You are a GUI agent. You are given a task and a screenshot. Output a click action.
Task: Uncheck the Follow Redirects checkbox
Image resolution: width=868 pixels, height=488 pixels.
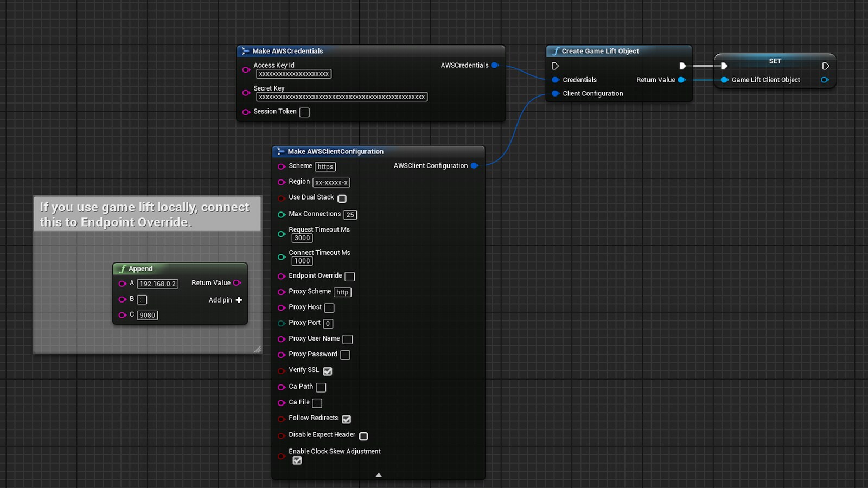point(346,419)
